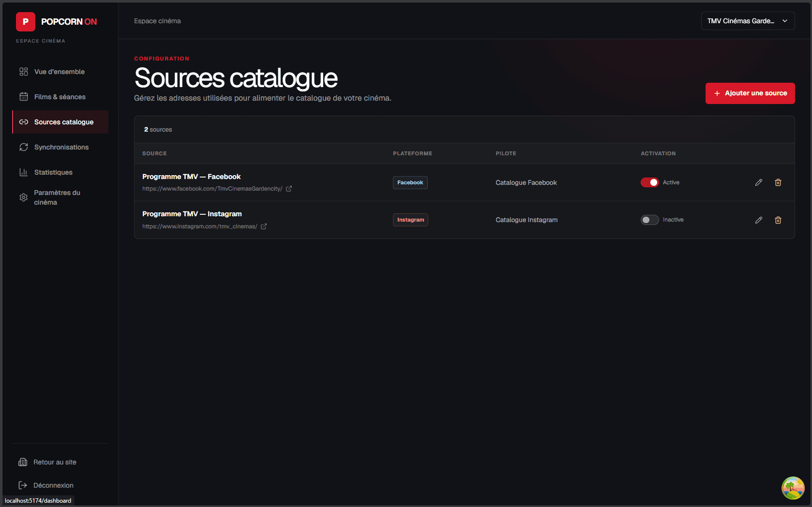Click the Catalogue Instagram pilote cell
The image size is (812, 507).
tap(526, 220)
